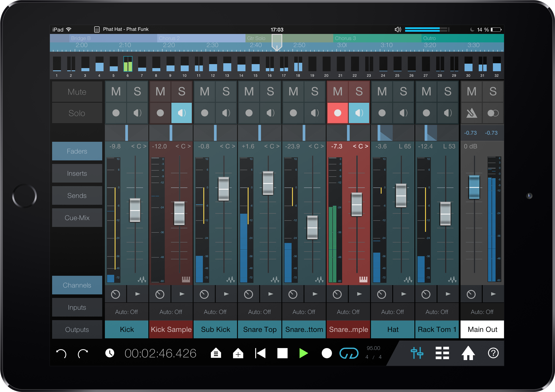
Task: Disable record arm on the Snare sample channel
Action: coord(337,113)
